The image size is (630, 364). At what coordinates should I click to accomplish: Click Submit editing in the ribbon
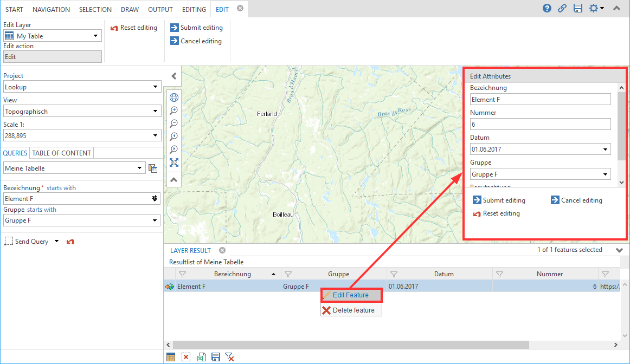[196, 28]
